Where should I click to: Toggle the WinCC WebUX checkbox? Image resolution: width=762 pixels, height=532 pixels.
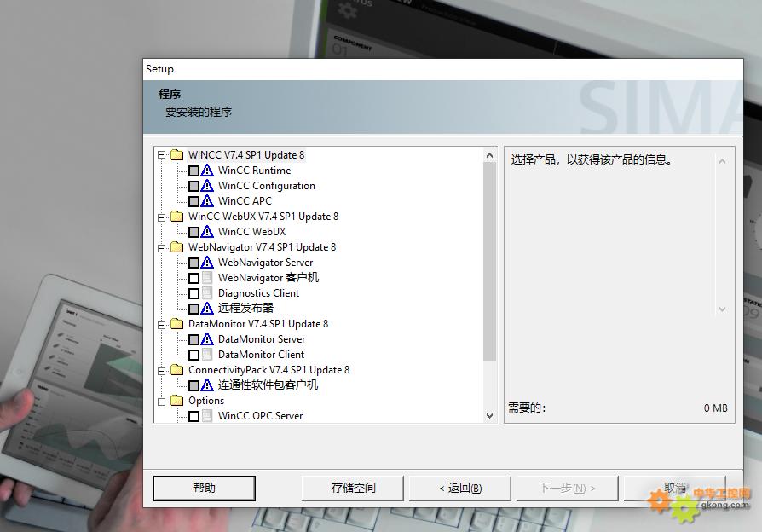pos(193,232)
